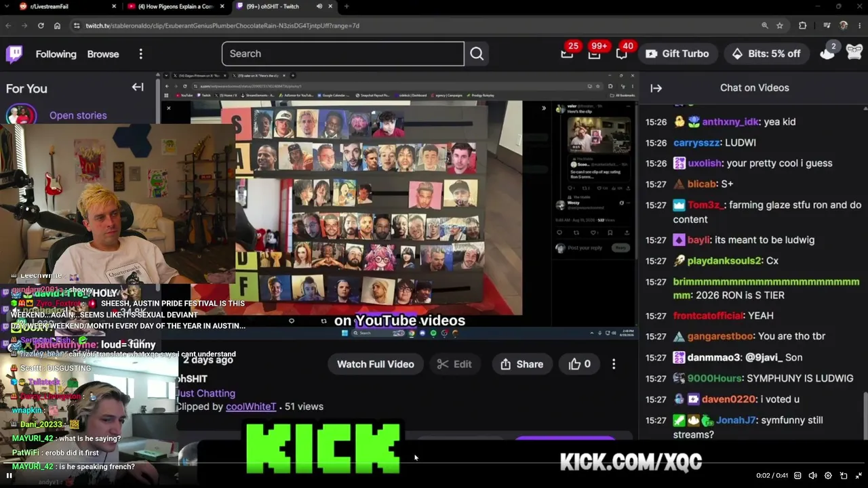Open clipper coolWhiteT's profile link
Viewport: 868px width, 488px height.
[251, 407]
